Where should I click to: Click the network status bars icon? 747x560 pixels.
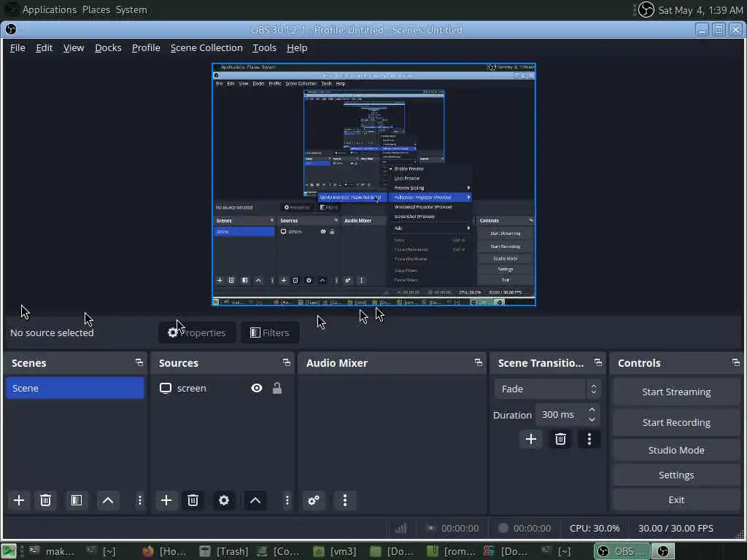click(x=401, y=528)
